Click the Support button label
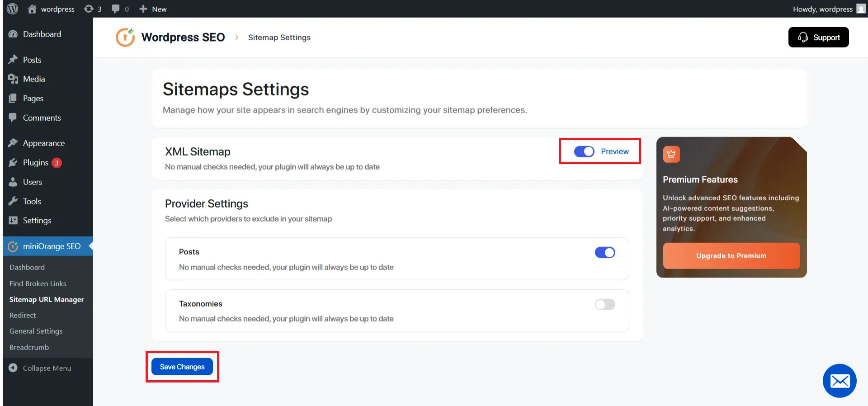 point(826,38)
